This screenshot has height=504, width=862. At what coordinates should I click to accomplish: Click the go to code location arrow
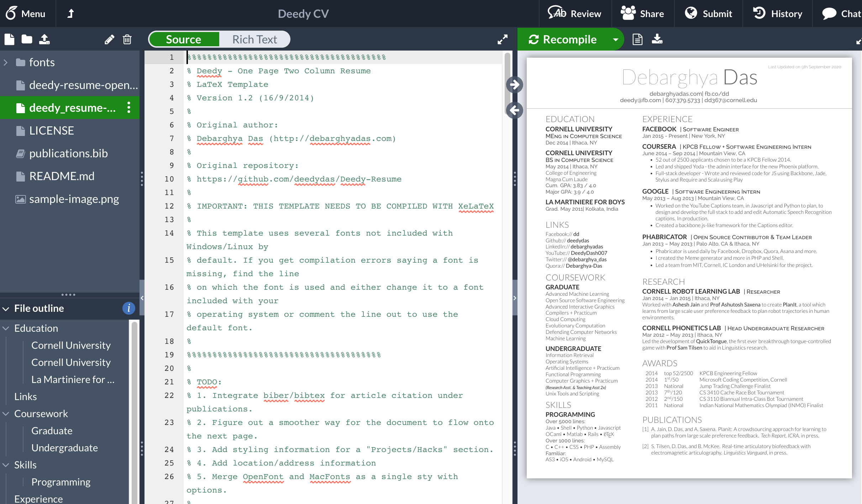pos(515,110)
